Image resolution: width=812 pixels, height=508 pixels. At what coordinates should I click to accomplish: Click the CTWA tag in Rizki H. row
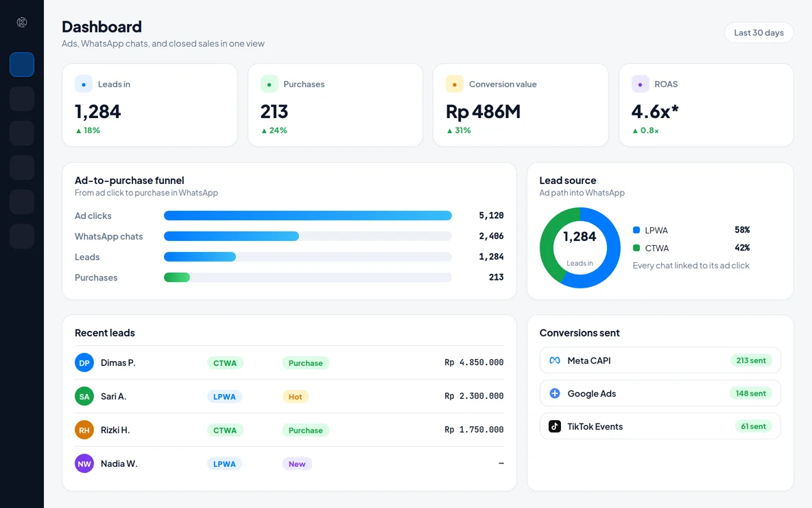point(225,430)
